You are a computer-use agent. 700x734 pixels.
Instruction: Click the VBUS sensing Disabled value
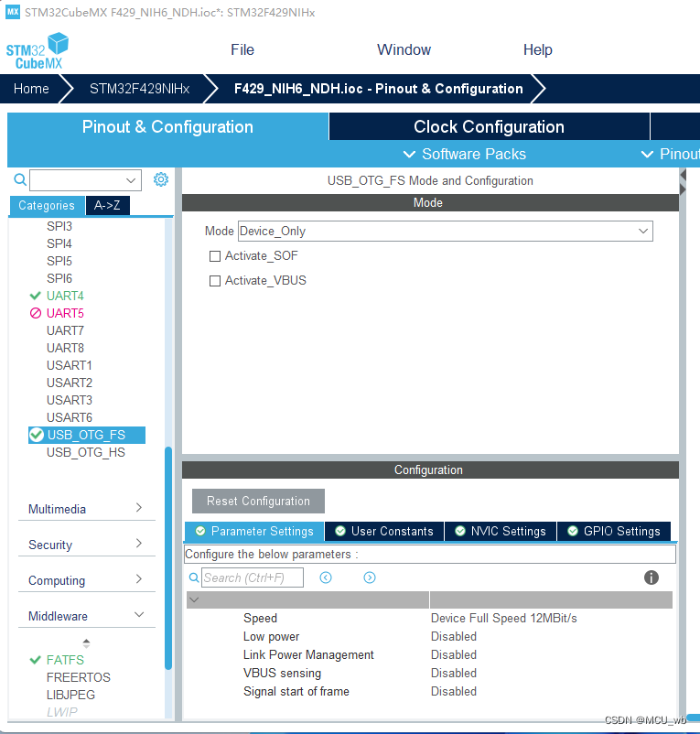454,674
